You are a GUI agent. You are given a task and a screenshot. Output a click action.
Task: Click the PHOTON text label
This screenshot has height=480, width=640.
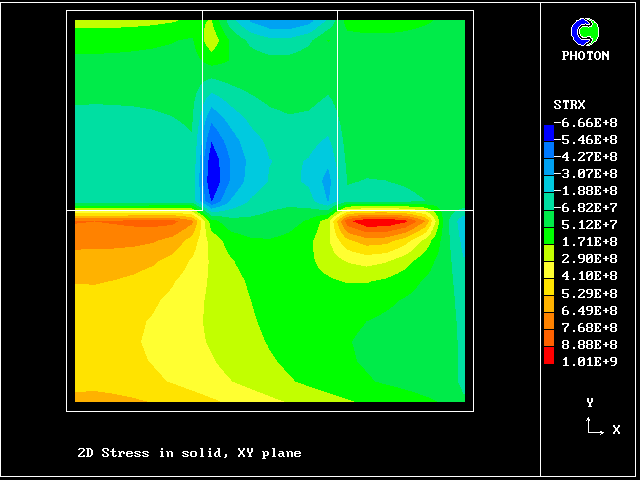pyautogui.click(x=585, y=56)
